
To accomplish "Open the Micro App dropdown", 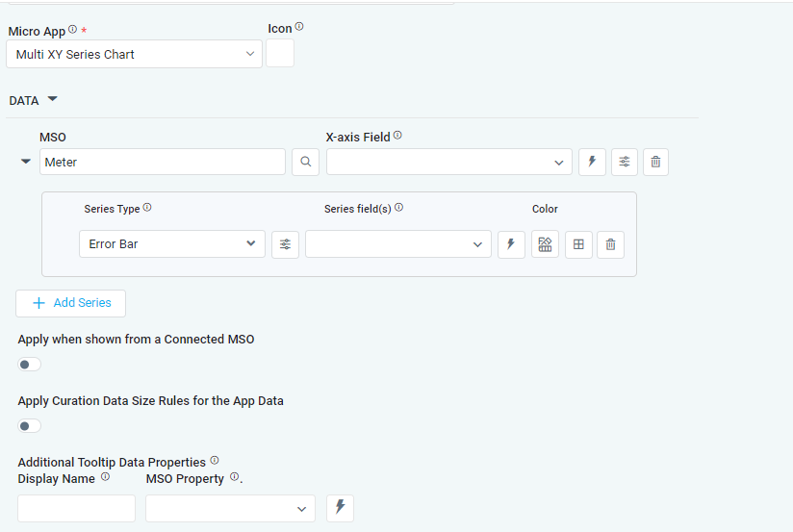I will [134, 55].
